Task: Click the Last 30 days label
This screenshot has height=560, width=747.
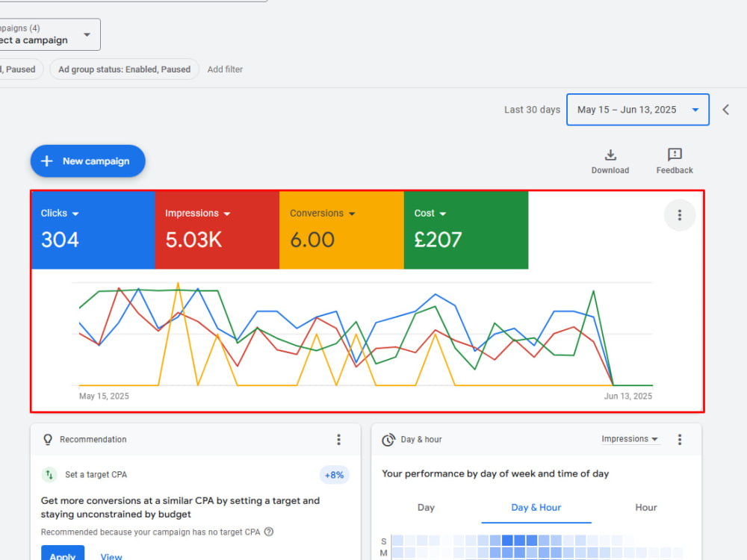Action: point(532,110)
